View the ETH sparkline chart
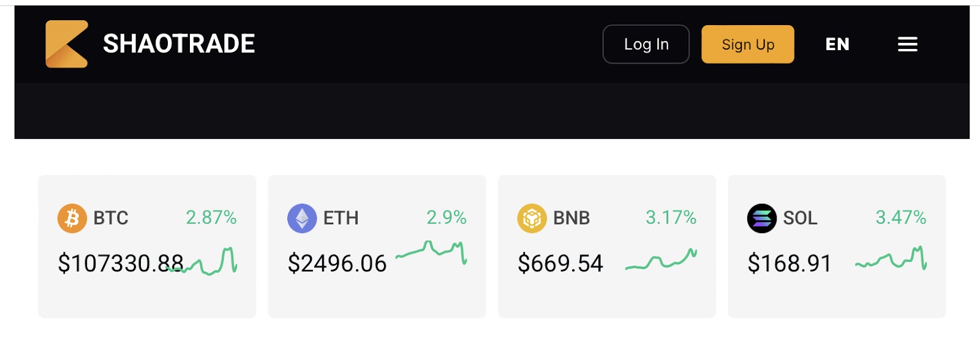Viewport: 980px width, 342px height. [431, 253]
